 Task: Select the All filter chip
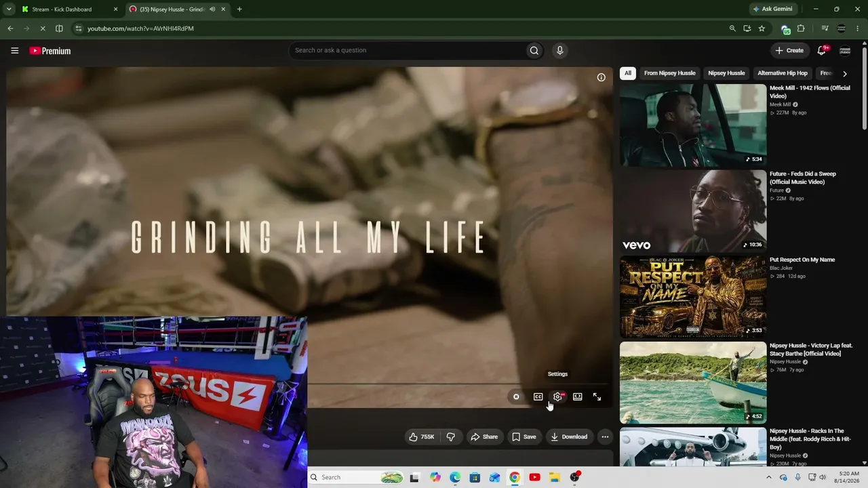coord(628,73)
